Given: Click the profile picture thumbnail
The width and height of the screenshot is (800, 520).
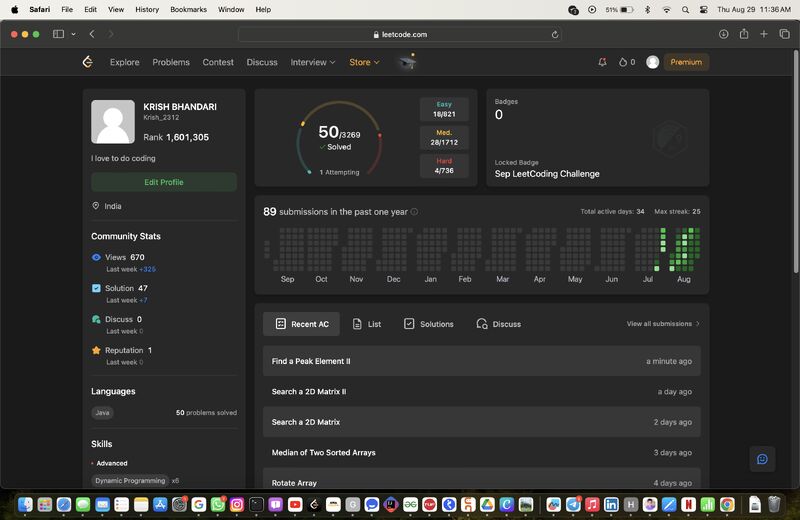Looking at the screenshot, I should (113, 121).
